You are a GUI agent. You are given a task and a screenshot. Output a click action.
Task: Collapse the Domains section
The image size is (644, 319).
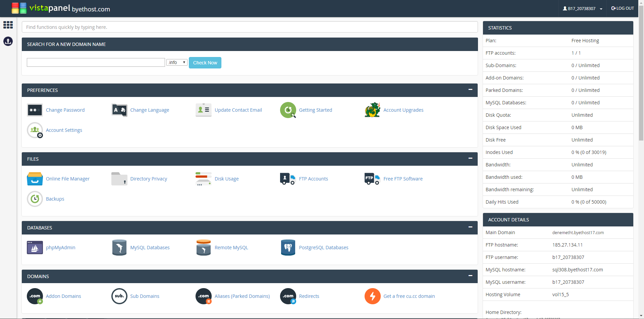click(470, 276)
